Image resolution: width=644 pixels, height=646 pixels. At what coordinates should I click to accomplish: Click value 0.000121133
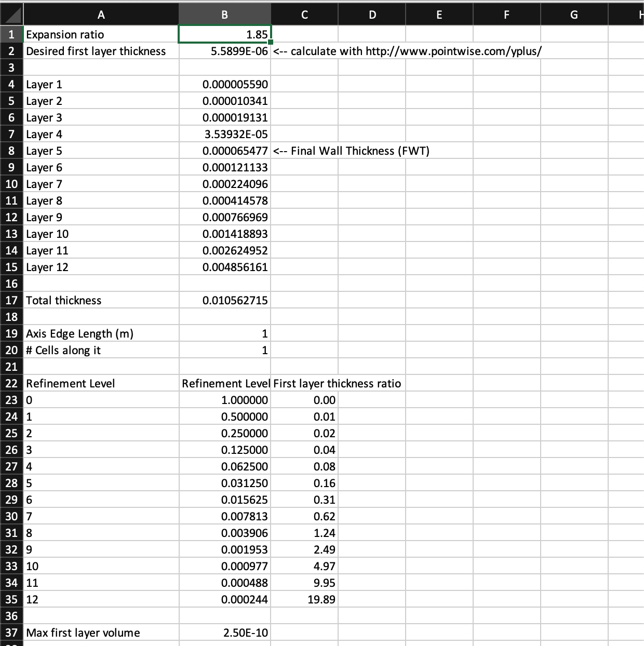coord(225,167)
